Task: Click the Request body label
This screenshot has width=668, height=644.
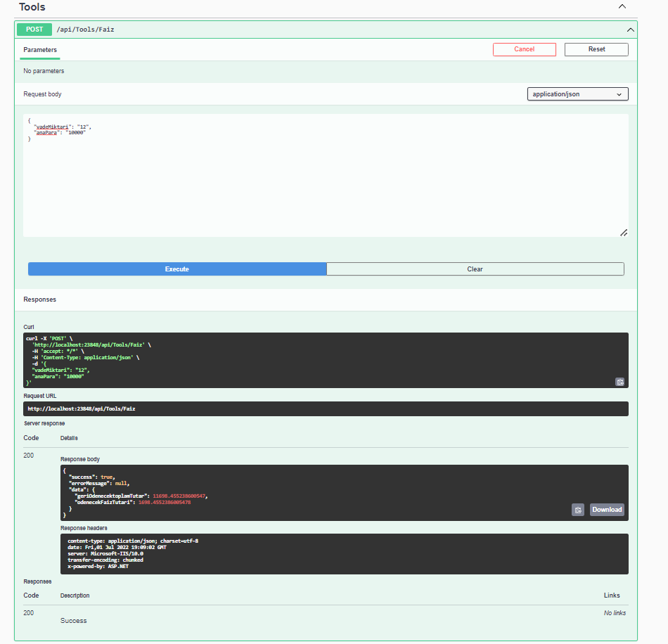Action: point(42,94)
